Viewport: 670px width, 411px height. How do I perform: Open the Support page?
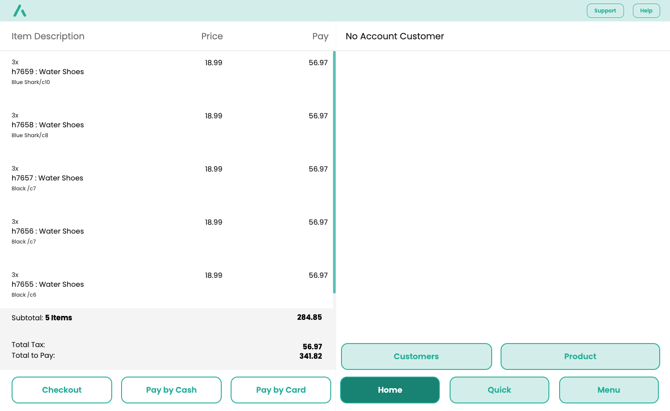click(x=605, y=11)
